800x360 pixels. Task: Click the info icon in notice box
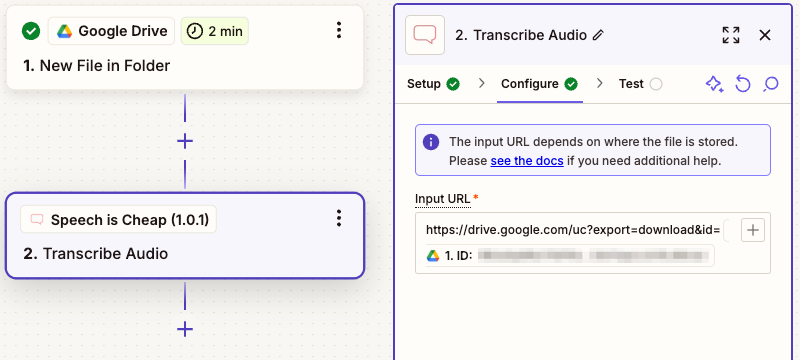pyautogui.click(x=431, y=142)
